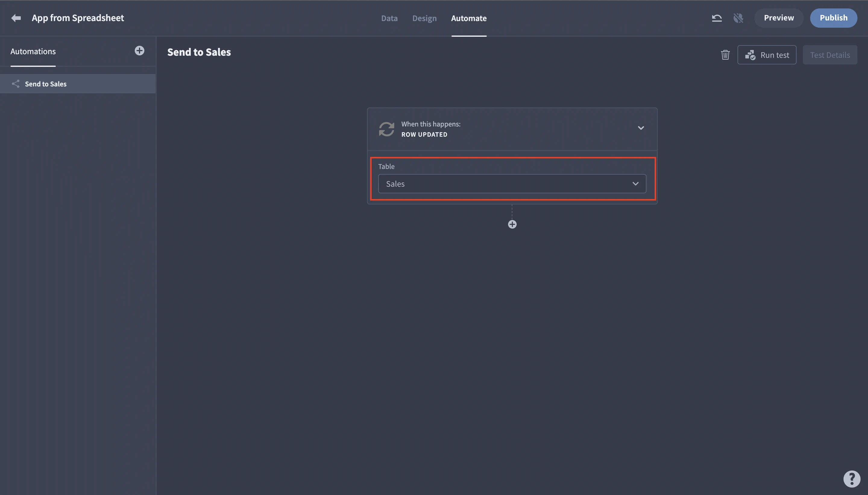Image resolution: width=868 pixels, height=495 pixels.
Task: Click the crossed-out icon beside Preview
Action: click(738, 18)
